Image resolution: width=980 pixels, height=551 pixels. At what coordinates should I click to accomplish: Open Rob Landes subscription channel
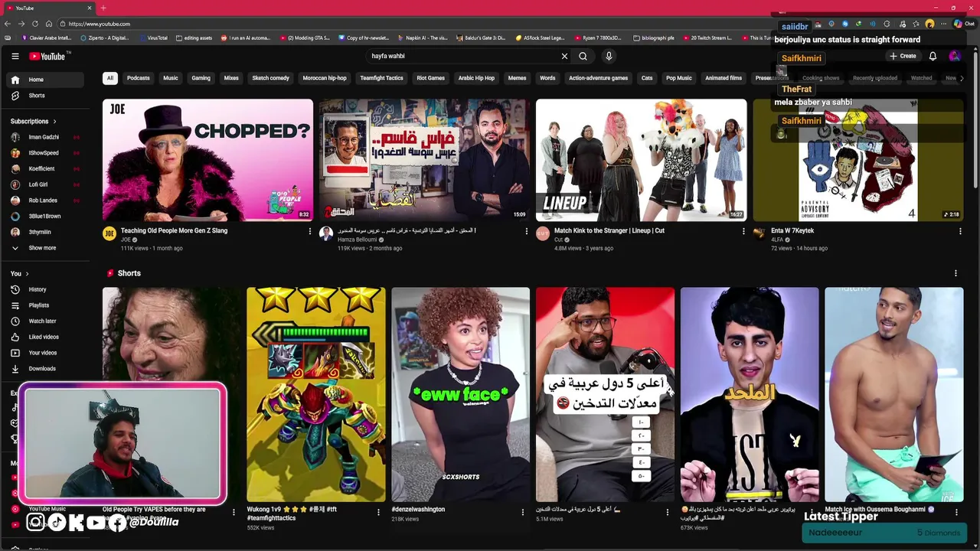click(47, 201)
